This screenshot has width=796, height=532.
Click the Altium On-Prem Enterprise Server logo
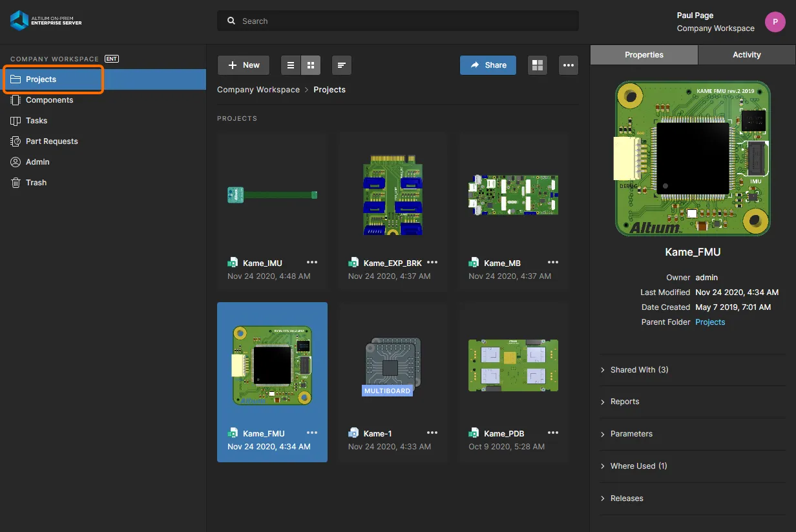46,21
